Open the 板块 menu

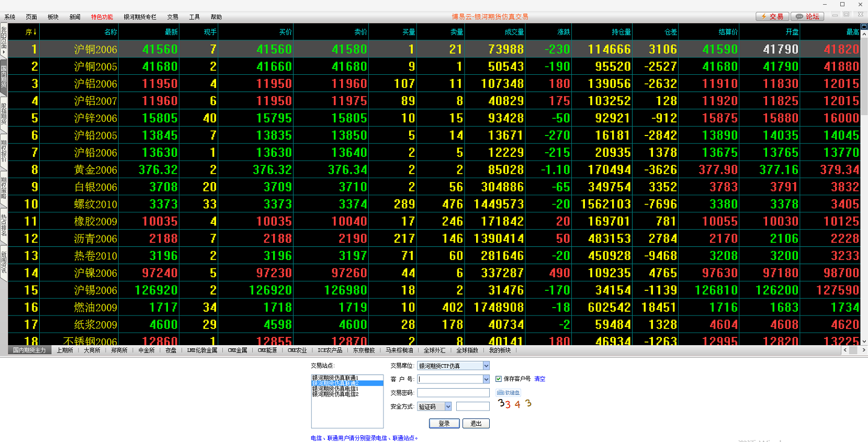point(53,17)
